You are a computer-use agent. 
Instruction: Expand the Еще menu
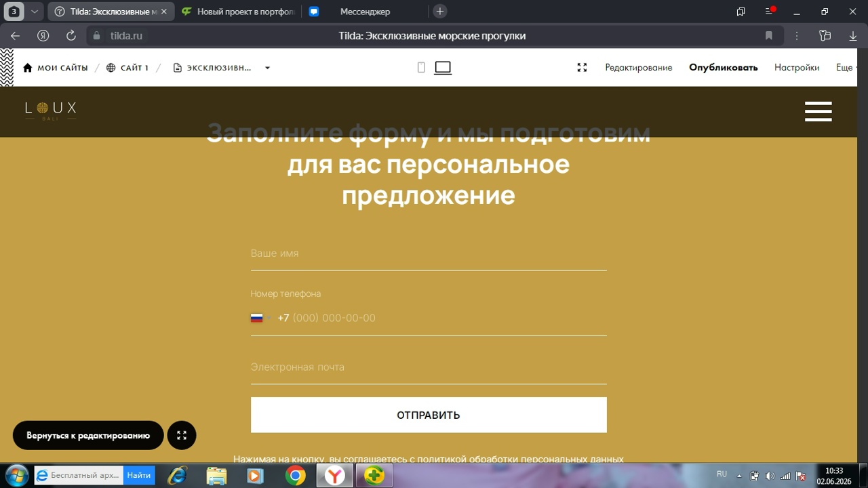[x=846, y=67]
